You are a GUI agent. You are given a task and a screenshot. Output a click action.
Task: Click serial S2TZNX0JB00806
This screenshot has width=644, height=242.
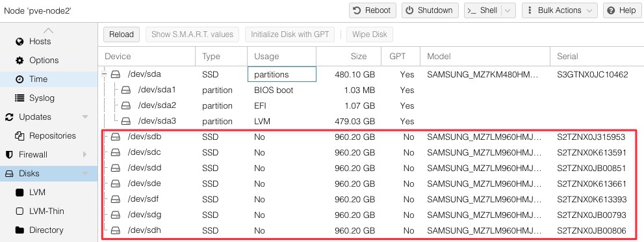point(591,230)
